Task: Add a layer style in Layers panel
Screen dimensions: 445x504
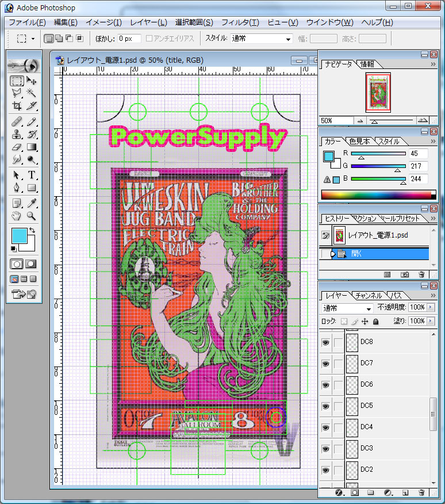Action: coord(339,492)
